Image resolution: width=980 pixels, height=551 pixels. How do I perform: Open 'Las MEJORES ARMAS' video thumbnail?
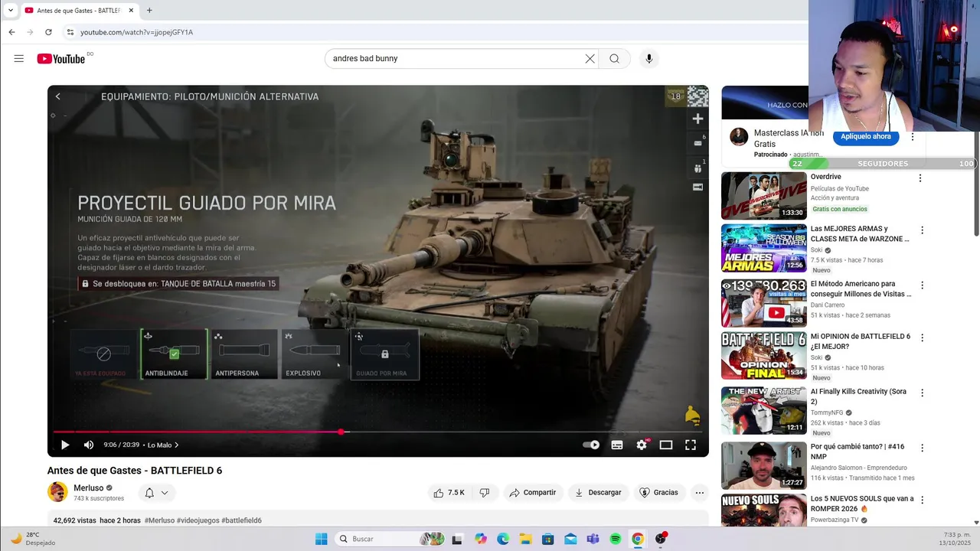tap(763, 248)
